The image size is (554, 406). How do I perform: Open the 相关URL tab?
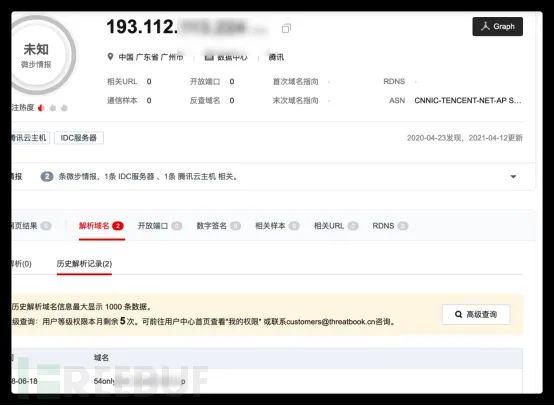pyautogui.click(x=336, y=226)
